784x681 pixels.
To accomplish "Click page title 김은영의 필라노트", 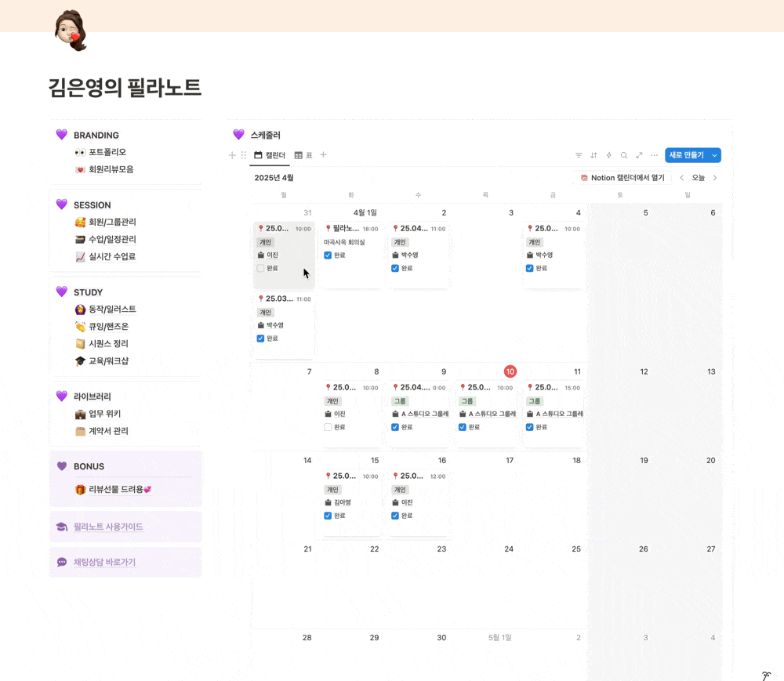I will (x=125, y=88).
